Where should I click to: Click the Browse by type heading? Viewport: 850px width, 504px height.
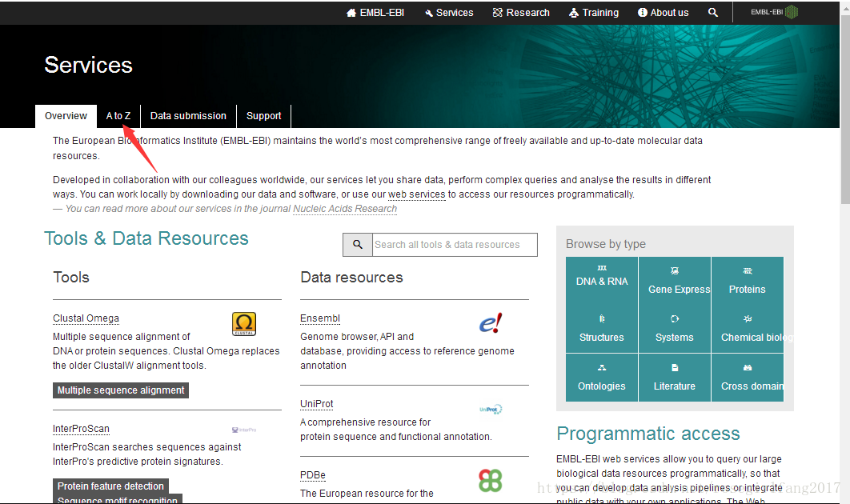pyautogui.click(x=606, y=244)
